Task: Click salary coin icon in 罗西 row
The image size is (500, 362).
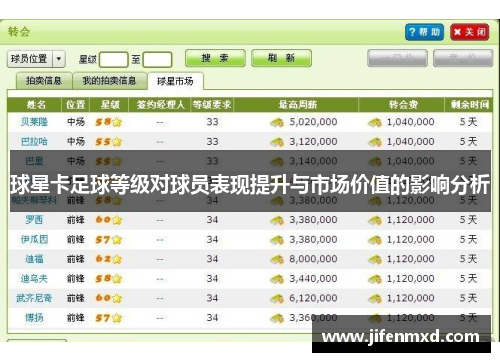Action: coord(277,221)
